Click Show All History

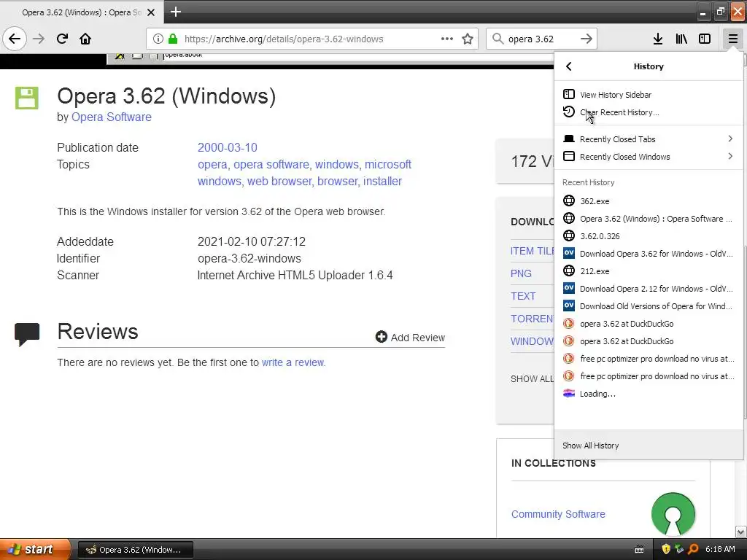649,446
